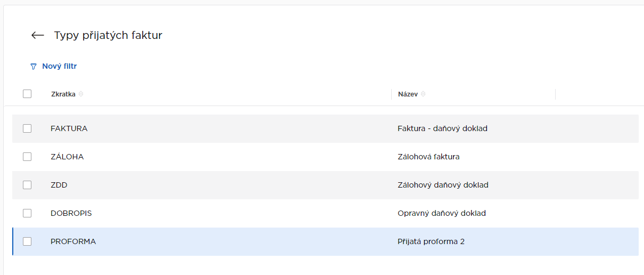Click the Název column sort icon
This screenshot has width=644, height=275.
(423, 94)
